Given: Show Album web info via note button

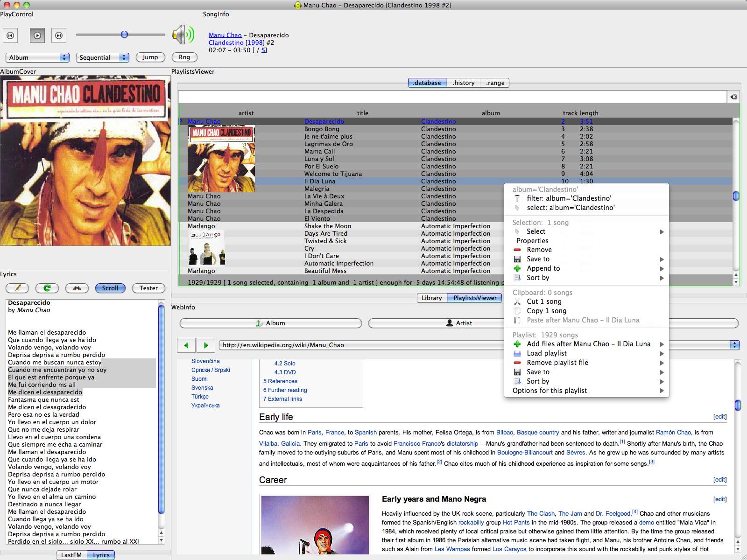Looking at the screenshot, I should (x=271, y=323).
